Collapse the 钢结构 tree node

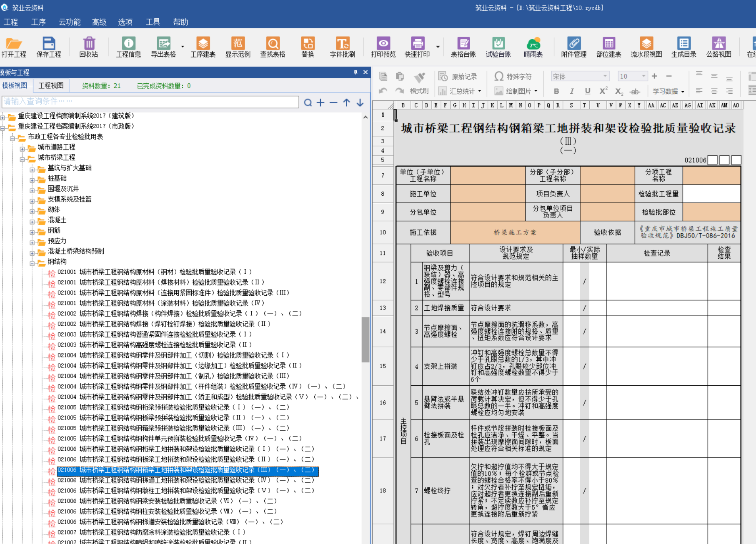click(32, 263)
